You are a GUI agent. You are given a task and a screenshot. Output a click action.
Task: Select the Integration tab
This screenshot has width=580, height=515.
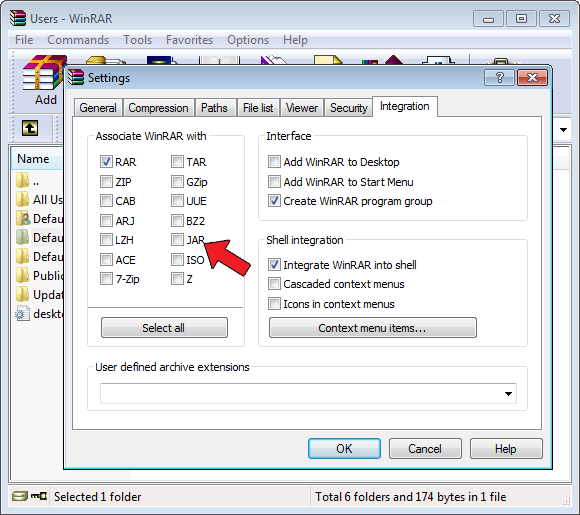click(405, 106)
